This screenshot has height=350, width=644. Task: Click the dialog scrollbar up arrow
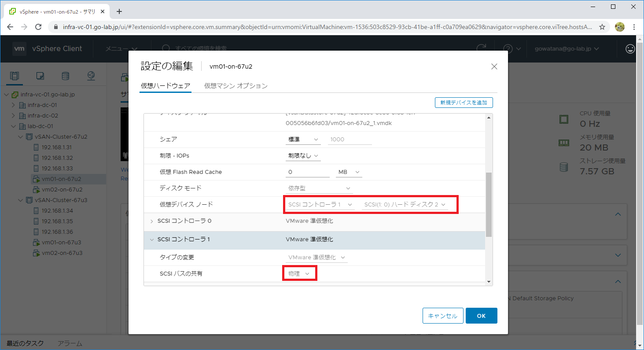(x=489, y=118)
